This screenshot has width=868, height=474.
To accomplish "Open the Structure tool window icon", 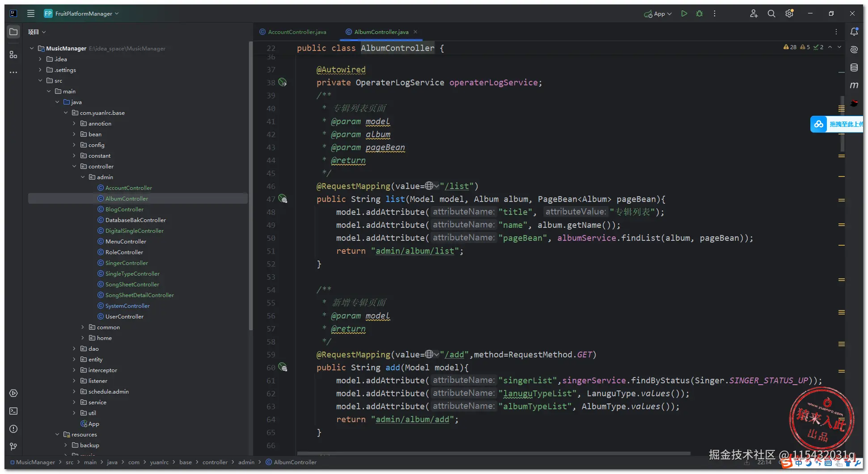I will point(13,55).
